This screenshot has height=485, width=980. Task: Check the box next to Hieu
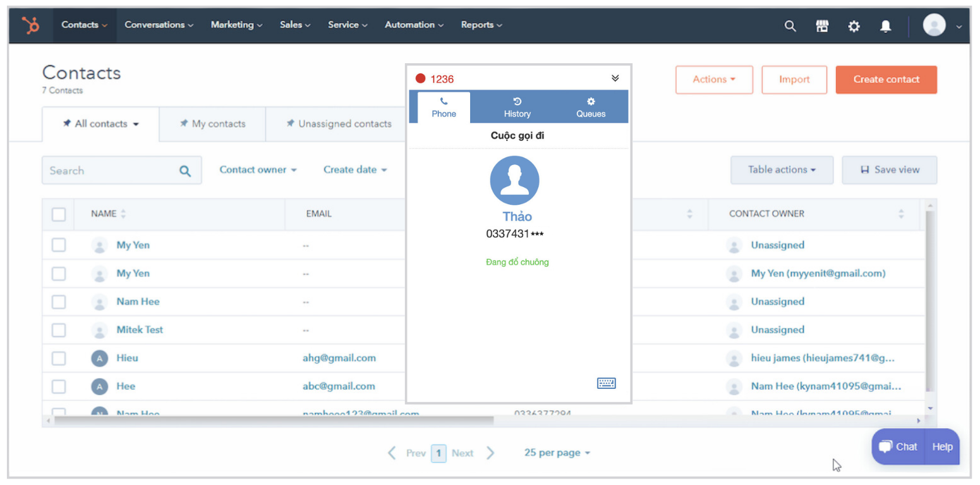[x=59, y=359]
